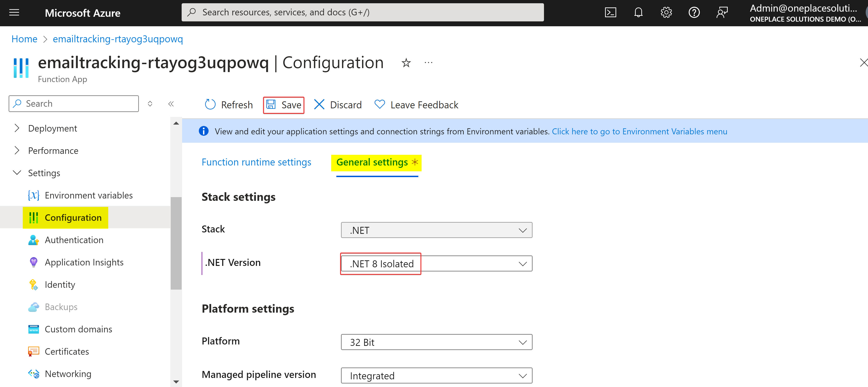Follow the Environment Variables menu link

[x=639, y=132]
